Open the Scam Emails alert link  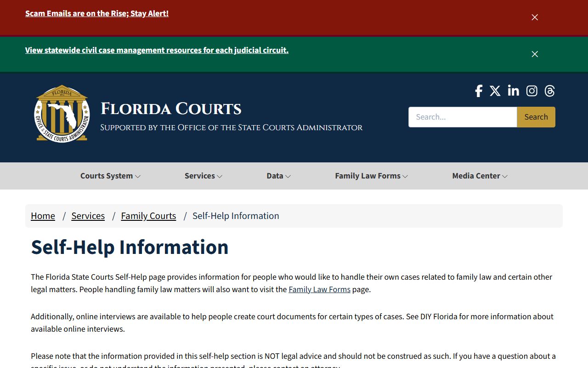click(97, 13)
